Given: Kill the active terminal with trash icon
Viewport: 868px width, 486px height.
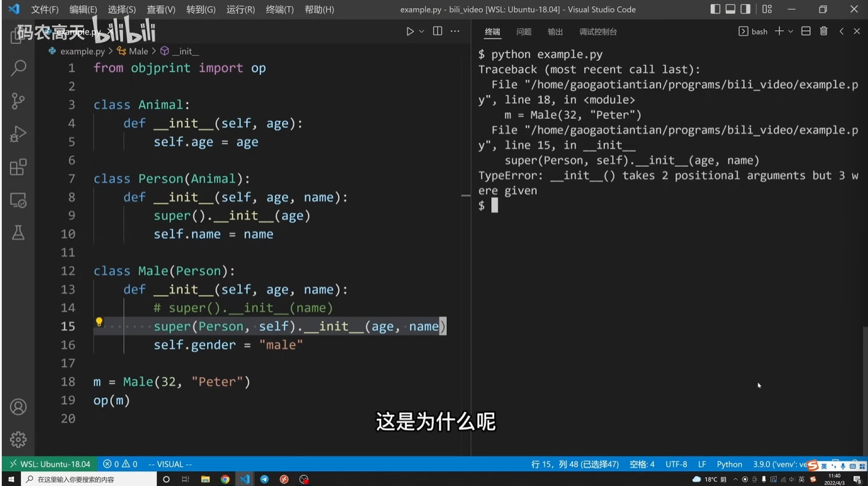Looking at the screenshot, I should pyautogui.click(x=824, y=31).
